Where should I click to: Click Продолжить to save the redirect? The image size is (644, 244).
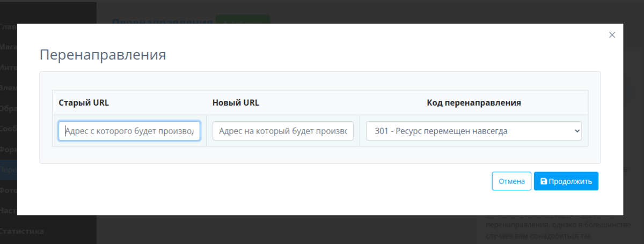pyautogui.click(x=566, y=181)
